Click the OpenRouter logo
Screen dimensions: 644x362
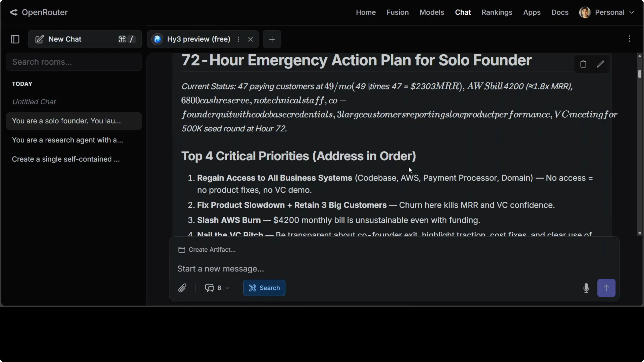(x=38, y=12)
